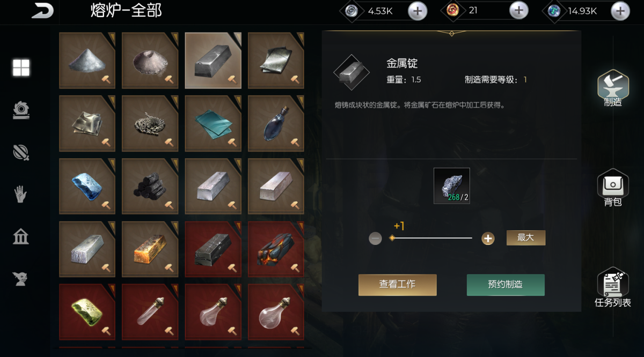Click the green 预约制造 button
The height and width of the screenshot is (357, 644).
pos(506,285)
